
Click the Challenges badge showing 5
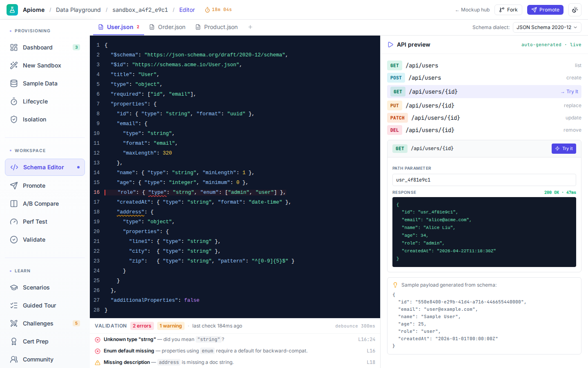click(x=76, y=323)
